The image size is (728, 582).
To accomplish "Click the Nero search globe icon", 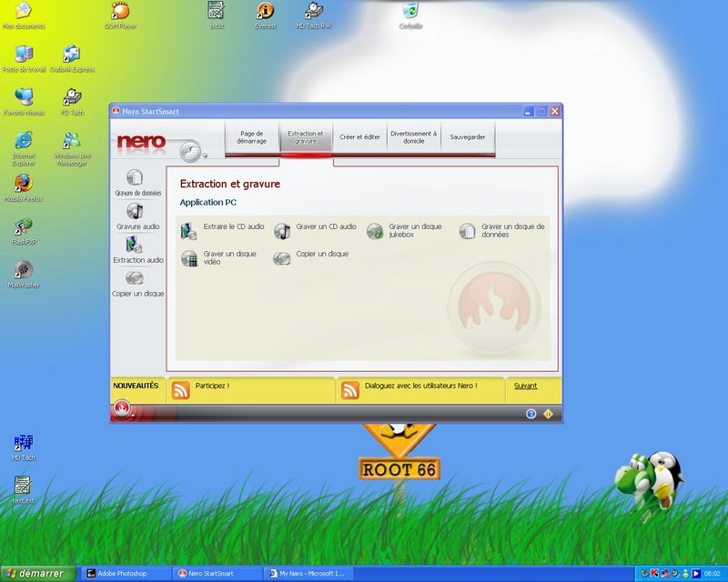I will 191,151.
